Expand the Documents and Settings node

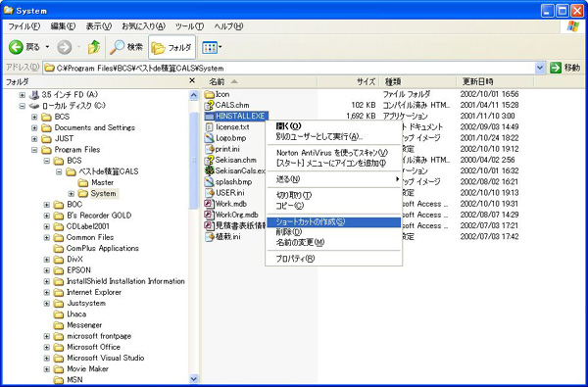[34, 128]
